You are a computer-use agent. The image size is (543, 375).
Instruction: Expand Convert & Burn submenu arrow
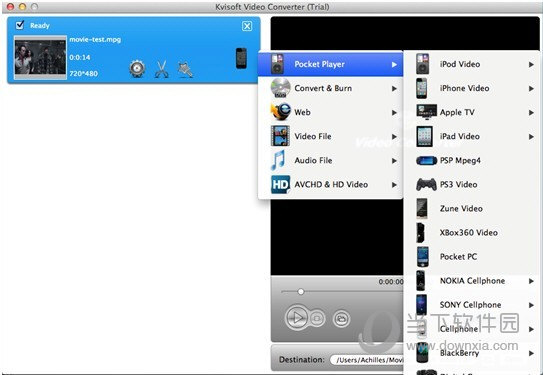(394, 89)
